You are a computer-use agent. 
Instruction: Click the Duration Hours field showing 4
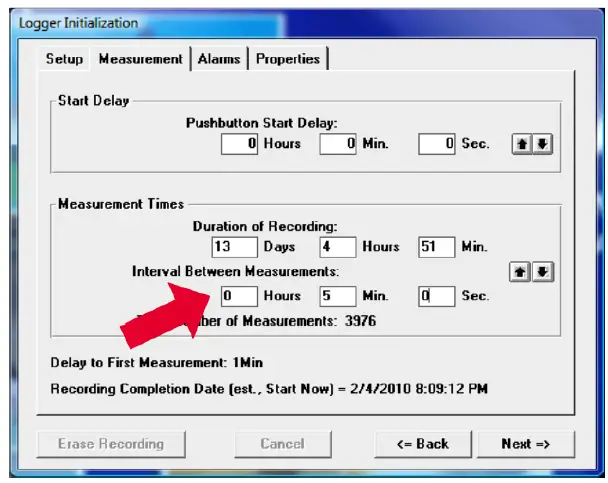pos(338,247)
